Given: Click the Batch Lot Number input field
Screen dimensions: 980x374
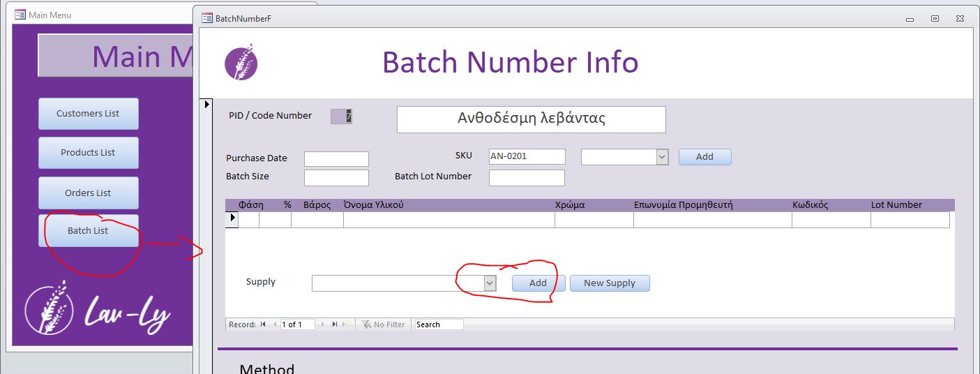Looking at the screenshot, I should point(527,178).
